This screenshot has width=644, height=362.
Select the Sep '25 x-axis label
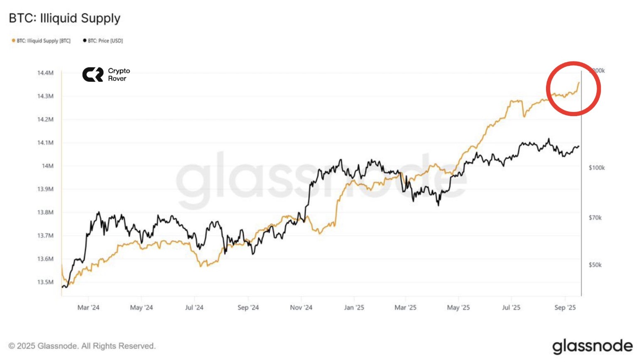[565, 307]
